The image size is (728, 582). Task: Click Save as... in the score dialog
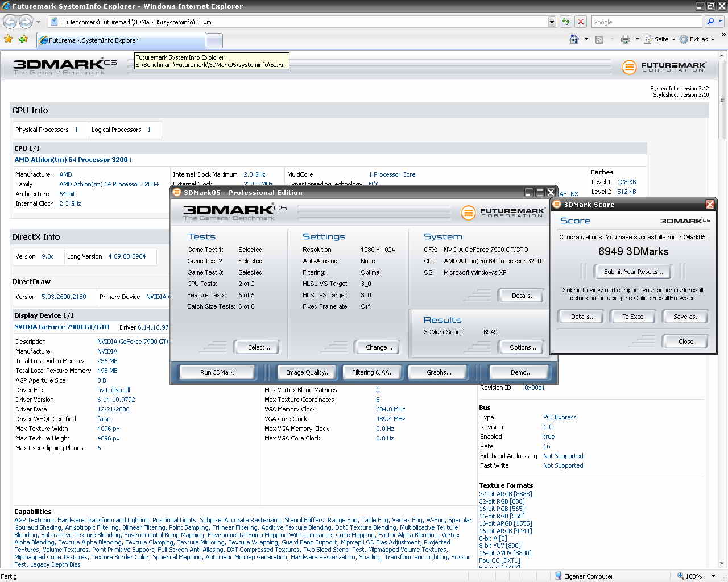pos(686,317)
